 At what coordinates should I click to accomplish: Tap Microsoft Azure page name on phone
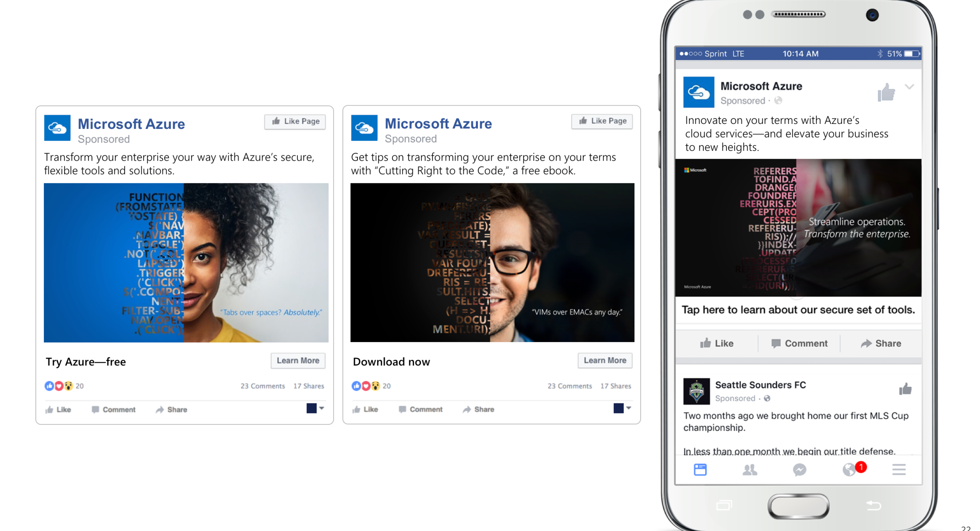pyautogui.click(x=761, y=86)
